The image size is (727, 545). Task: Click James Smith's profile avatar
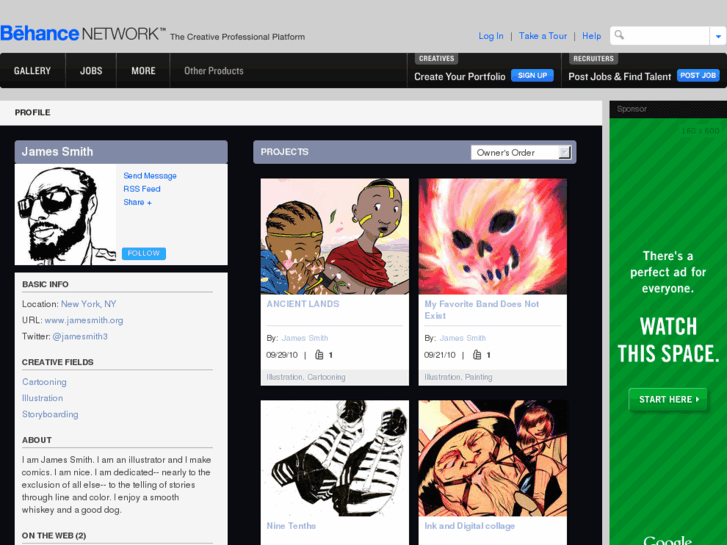click(x=65, y=215)
